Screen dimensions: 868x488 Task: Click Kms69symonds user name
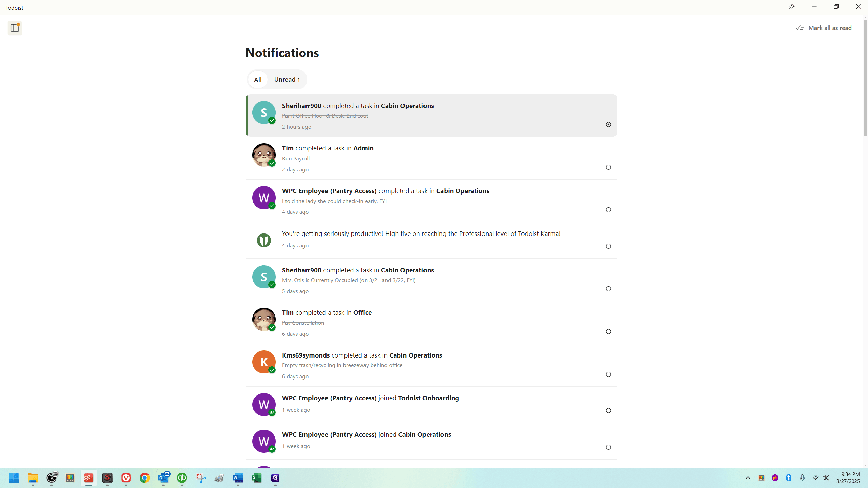click(x=306, y=355)
